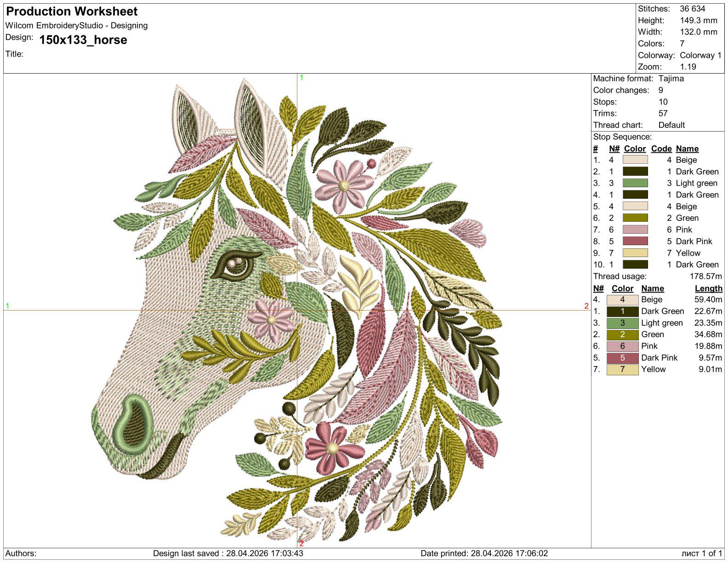
Task: Click the Beige thread usage swatch numbered 4
Action: 622,300
